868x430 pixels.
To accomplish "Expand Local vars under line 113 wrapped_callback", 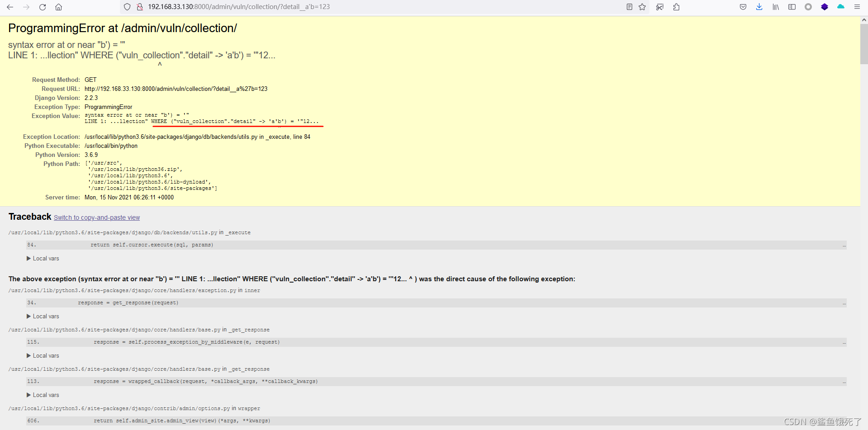I will (43, 395).
